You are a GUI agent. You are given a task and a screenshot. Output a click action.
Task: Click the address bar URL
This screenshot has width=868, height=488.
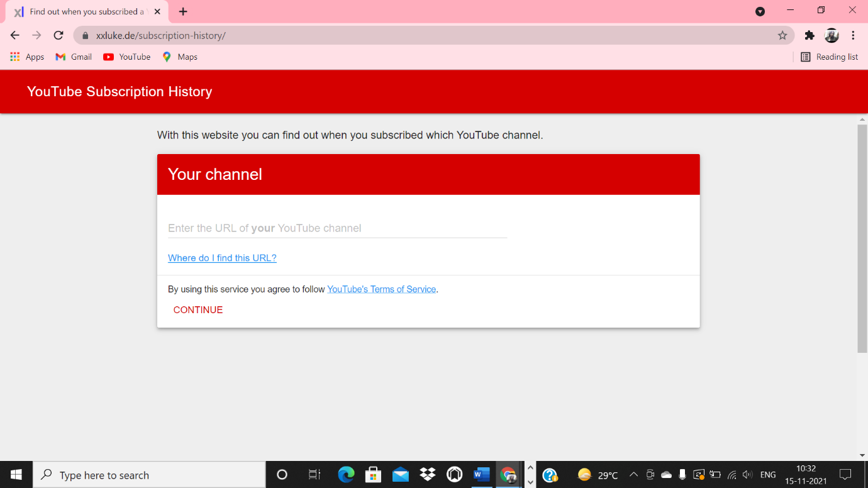(160, 36)
